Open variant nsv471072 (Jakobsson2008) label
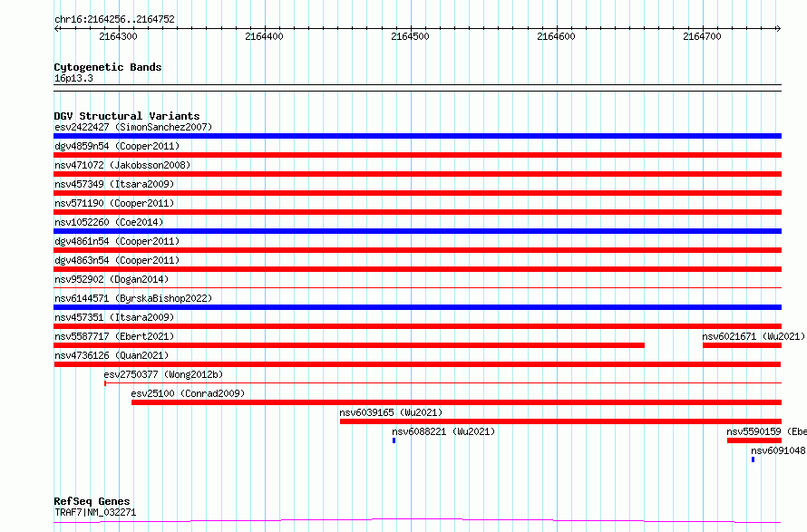 click(x=122, y=165)
